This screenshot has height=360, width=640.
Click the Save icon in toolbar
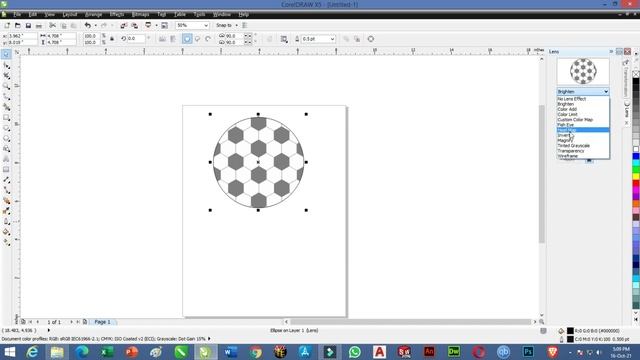tap(28, 25)
